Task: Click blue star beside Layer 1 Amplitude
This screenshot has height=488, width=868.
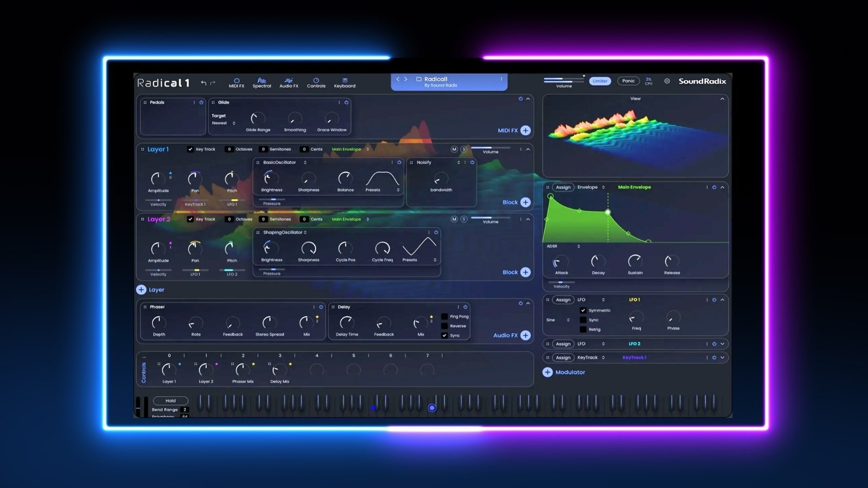Action: tap(170, 173)
